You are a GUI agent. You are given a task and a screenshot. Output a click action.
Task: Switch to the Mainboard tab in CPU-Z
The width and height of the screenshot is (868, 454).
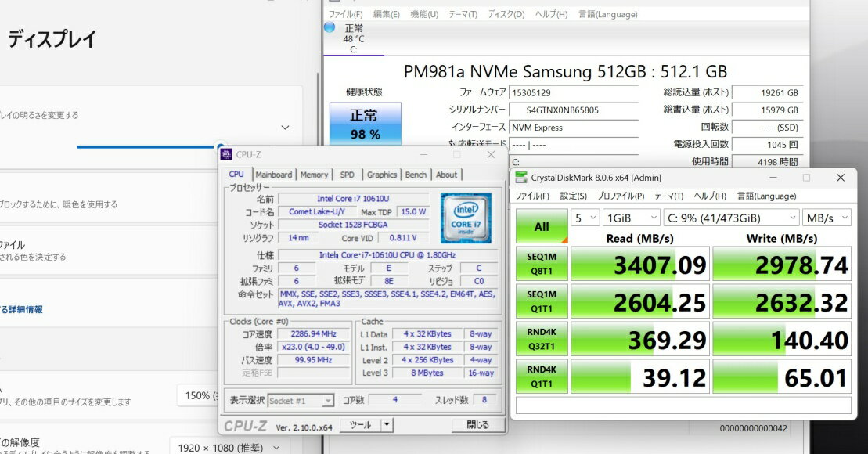[273, 175]
